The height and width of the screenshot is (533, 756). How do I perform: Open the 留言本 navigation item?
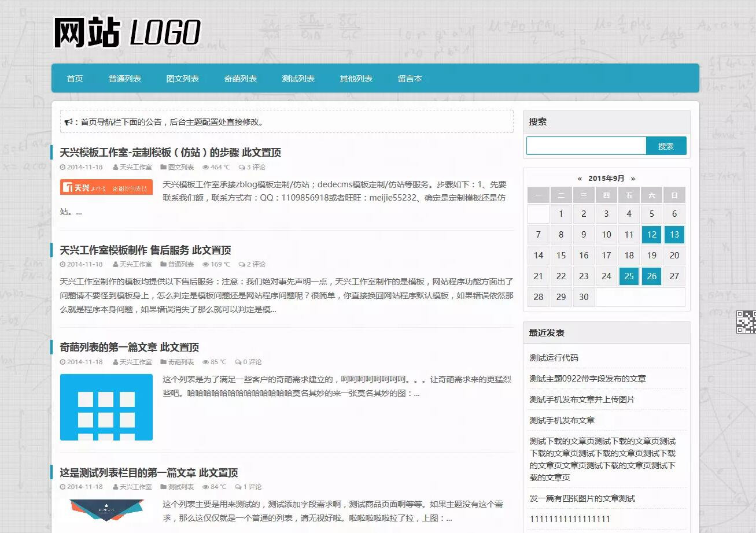point(410,79)
